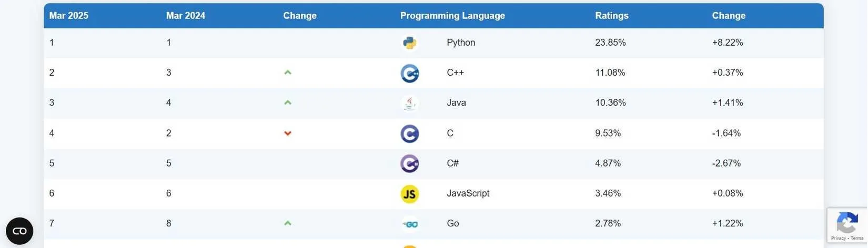Open the reCAPTCHA Terms link
Screen dimensions: 868x248
[857, 239]
